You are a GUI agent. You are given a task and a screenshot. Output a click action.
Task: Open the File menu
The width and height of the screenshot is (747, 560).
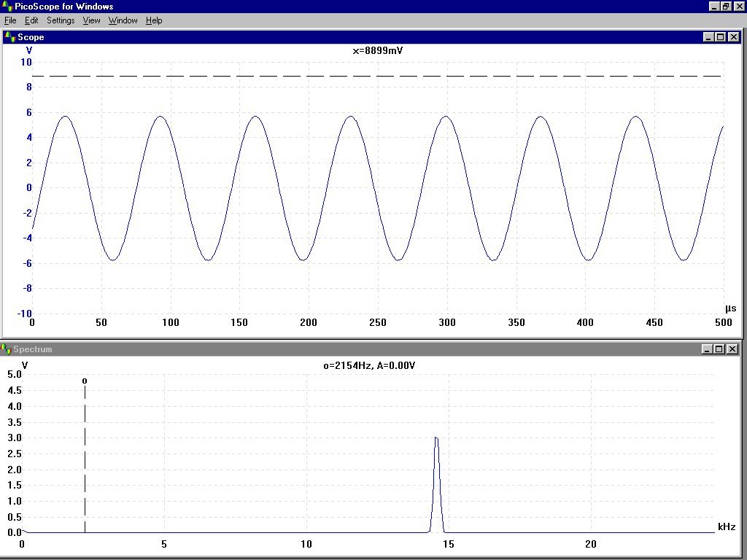point(10,20)
